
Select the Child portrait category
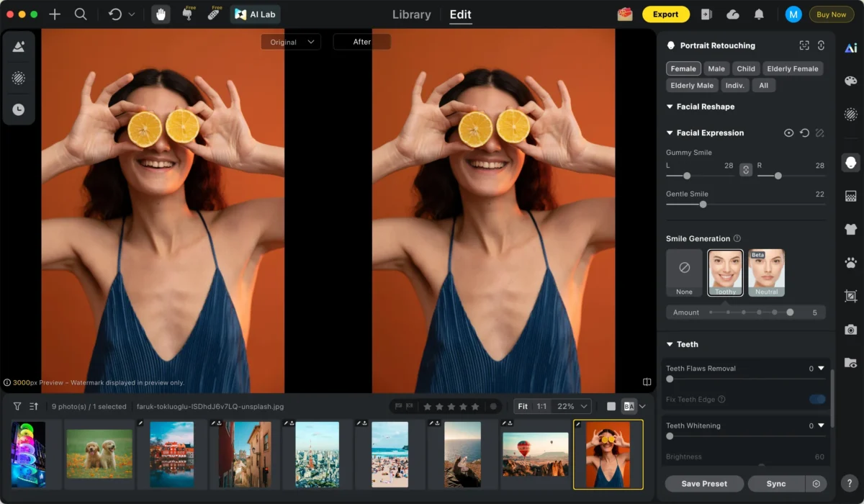745,68
